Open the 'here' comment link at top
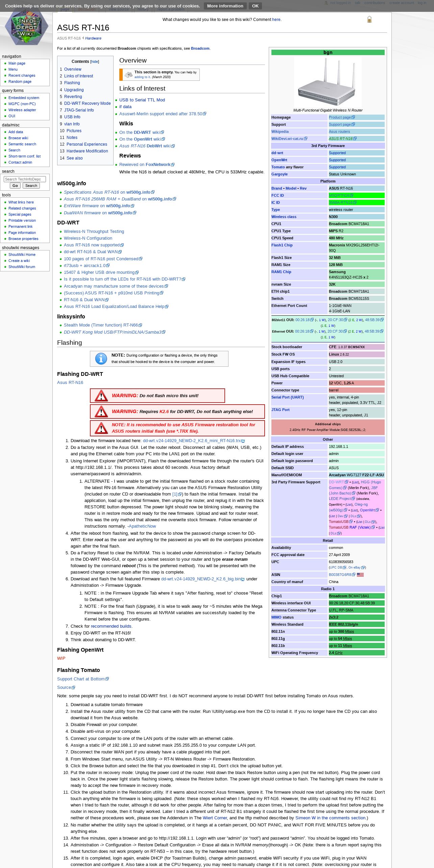434x868 pixels. coord(276,20)
